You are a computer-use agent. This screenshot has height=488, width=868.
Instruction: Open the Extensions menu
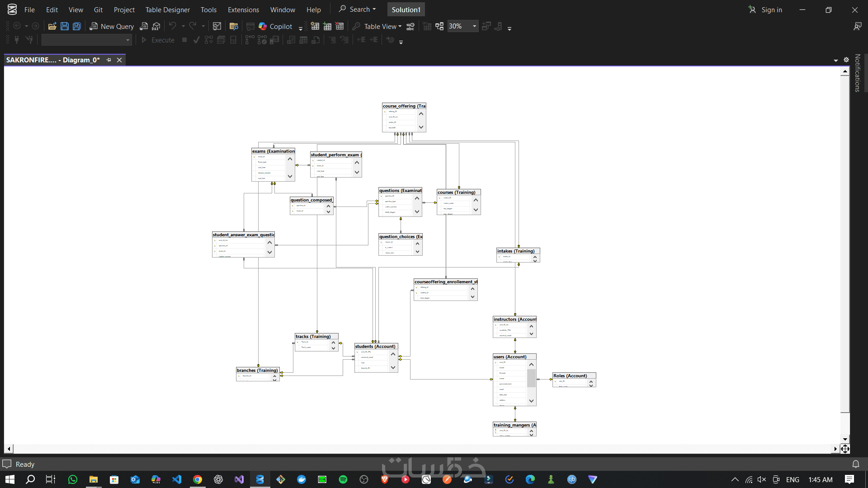point(243,9)
